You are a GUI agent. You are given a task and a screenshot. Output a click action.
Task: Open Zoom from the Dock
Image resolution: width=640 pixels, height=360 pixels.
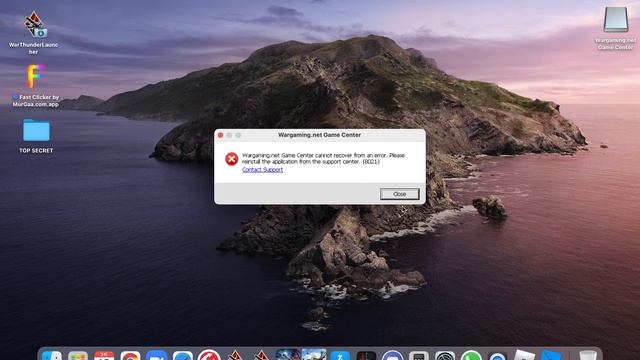click(x=156, y=356)
